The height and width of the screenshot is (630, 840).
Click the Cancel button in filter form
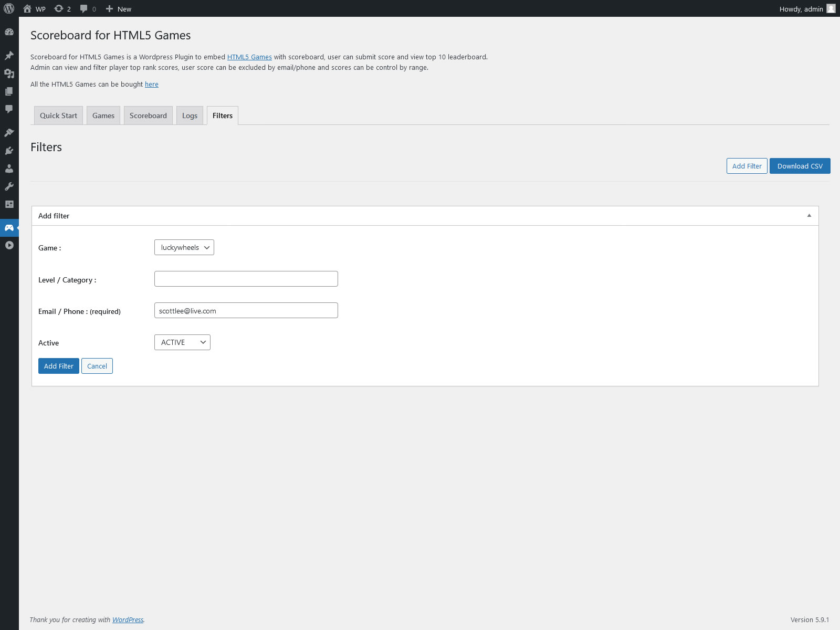(97, 366)
